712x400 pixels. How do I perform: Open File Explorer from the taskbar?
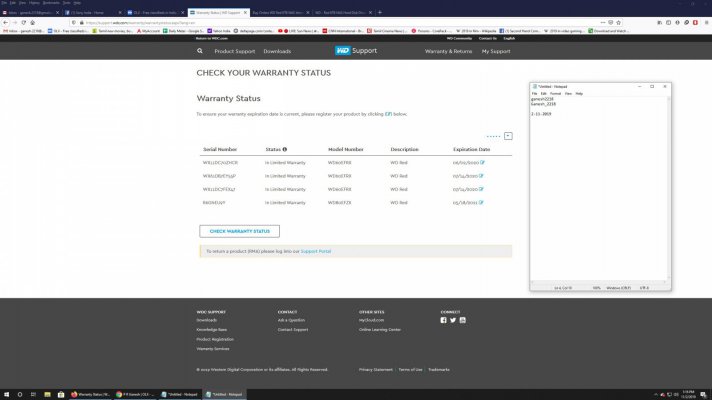[x=47, y=395]
